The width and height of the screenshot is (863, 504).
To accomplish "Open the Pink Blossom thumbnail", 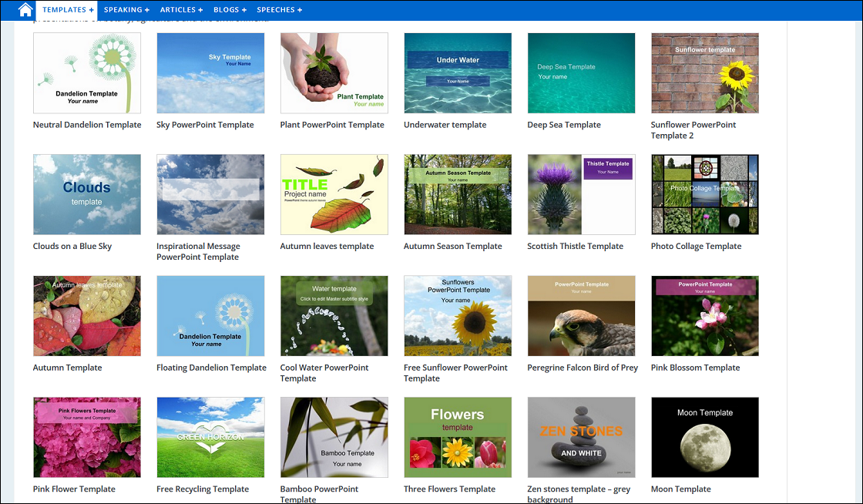I will 705,316.
